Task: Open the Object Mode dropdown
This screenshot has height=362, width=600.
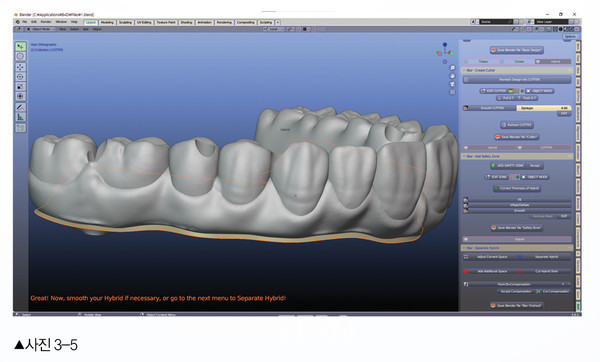Action: (x=40, y=29)
